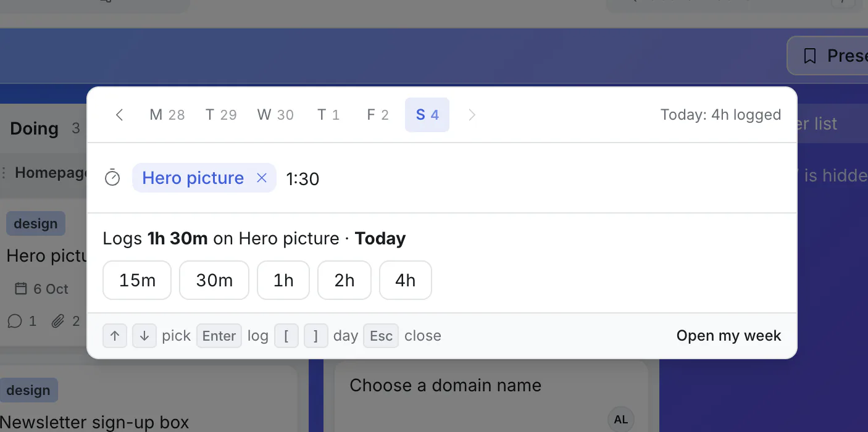868x432 pixels.
Task: Click the design label above Newsletter sign-up box
Action: [28, 390]
